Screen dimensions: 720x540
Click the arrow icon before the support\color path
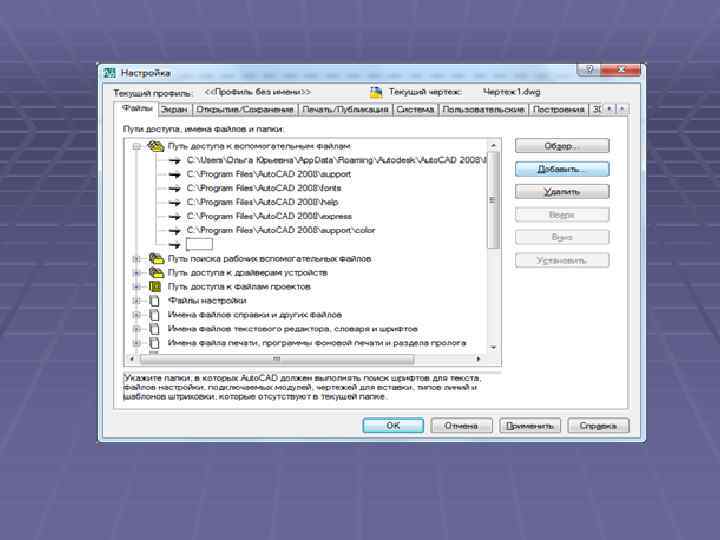[174, 231]
